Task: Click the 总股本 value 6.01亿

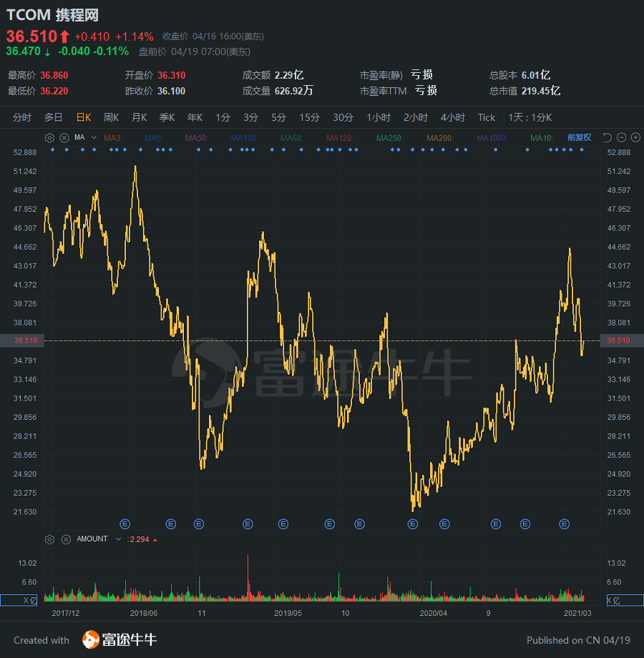Action: pos(536,76)
